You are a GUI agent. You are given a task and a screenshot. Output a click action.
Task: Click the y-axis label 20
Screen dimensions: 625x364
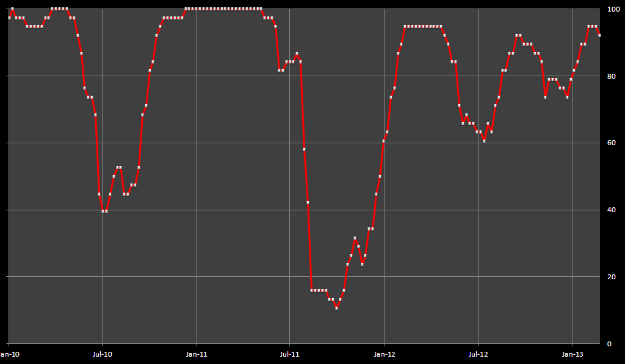click(612, 277)
